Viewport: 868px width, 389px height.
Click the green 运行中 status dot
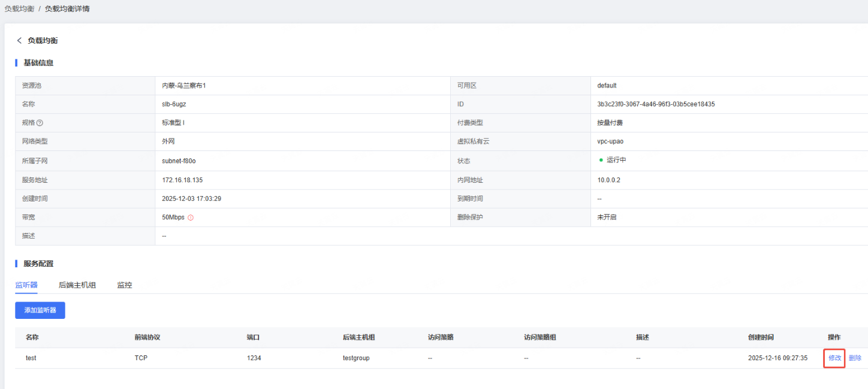pos(601,161)
